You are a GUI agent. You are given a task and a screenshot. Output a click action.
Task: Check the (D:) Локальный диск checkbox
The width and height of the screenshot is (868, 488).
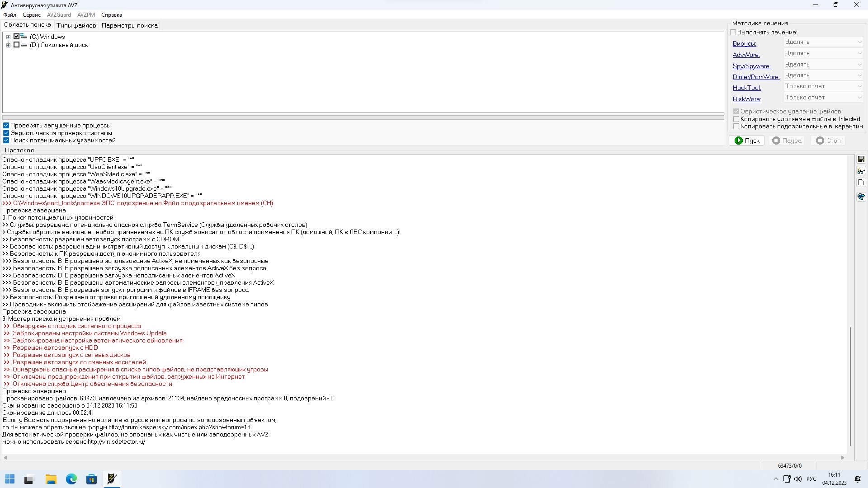[x=17, y=45]
